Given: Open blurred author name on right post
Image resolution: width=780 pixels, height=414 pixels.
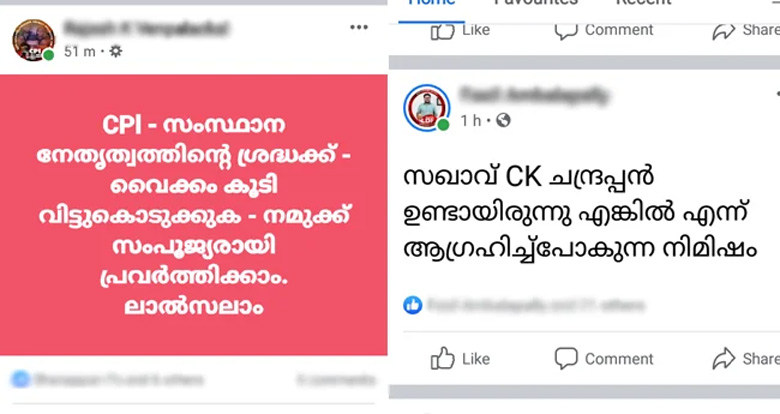Looking at the screenshot, I should 534,95.
